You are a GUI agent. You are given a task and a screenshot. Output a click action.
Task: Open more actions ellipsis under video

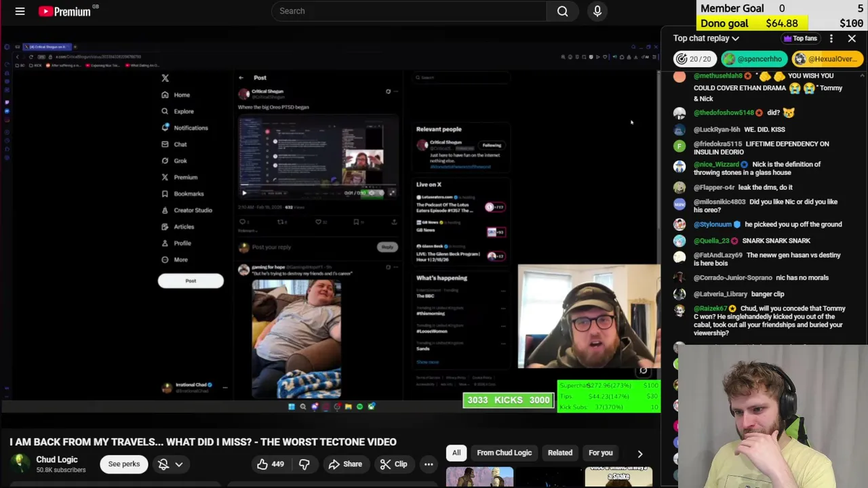coord(429,464)
